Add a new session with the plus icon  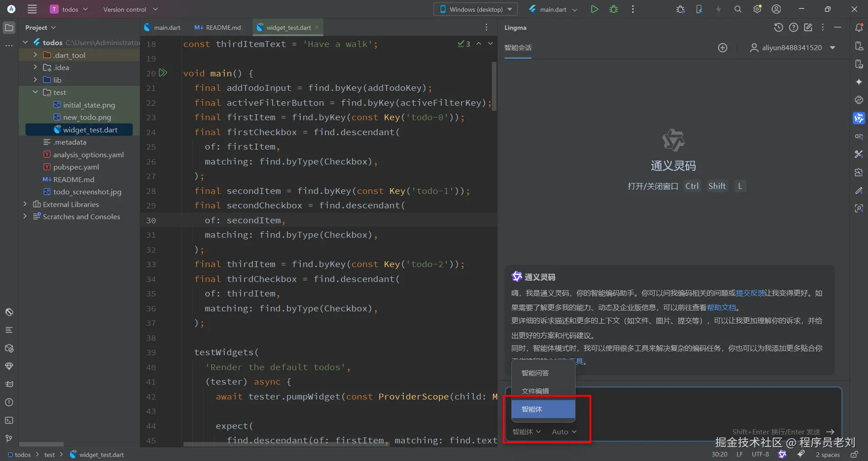(x=723, y=48)
